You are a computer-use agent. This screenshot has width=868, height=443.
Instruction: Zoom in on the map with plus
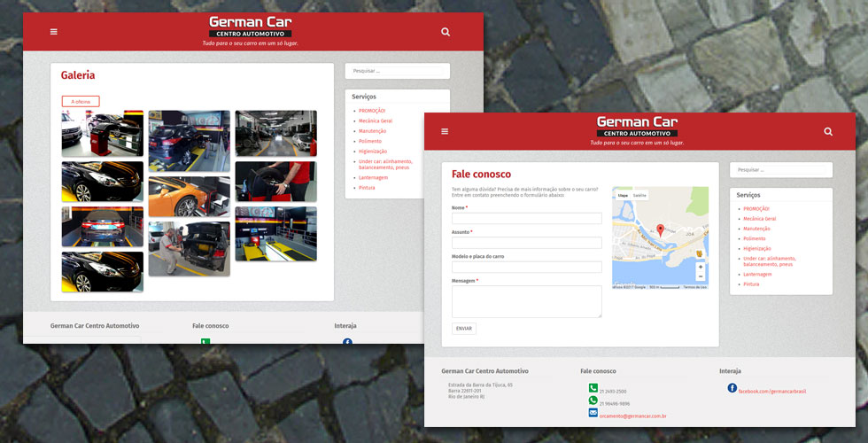701,267
